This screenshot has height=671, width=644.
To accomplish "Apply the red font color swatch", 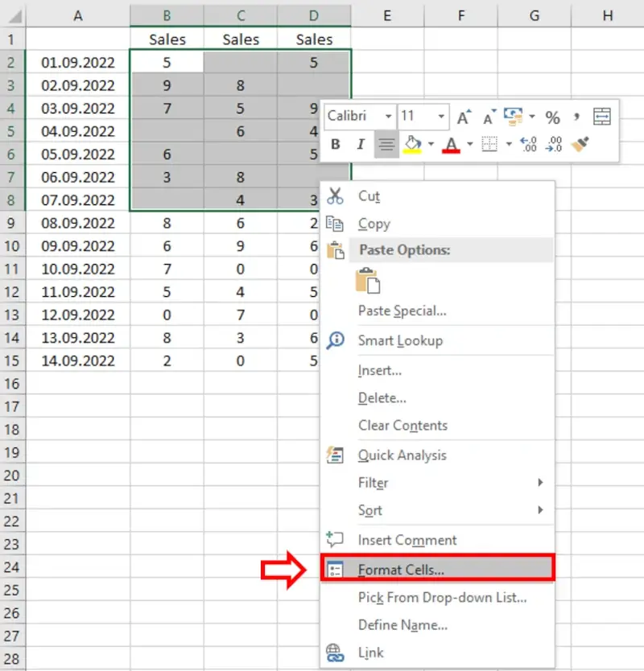I will click(x=451, y=145).
